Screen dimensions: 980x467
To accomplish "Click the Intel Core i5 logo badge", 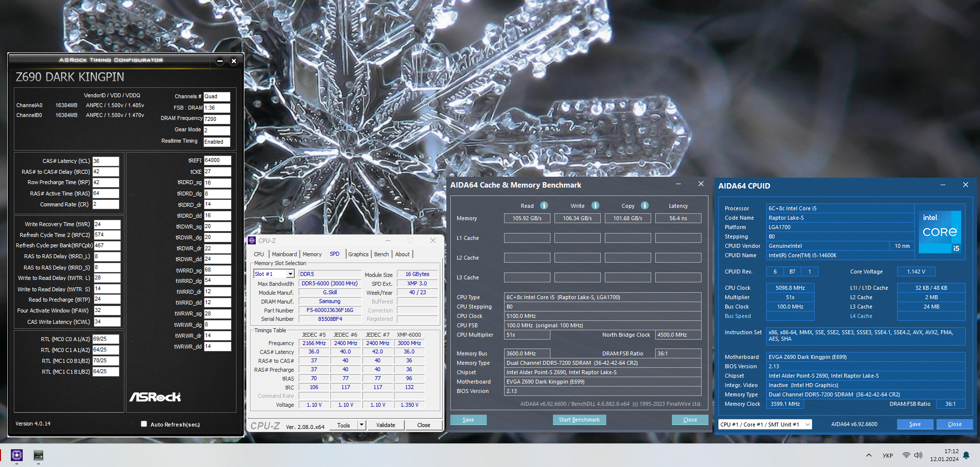I will pyautogui.click(x=940, y=232).
